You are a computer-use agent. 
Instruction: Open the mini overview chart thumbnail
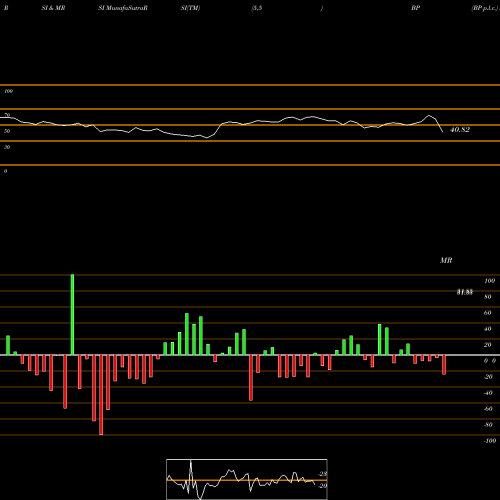point(247,479)
